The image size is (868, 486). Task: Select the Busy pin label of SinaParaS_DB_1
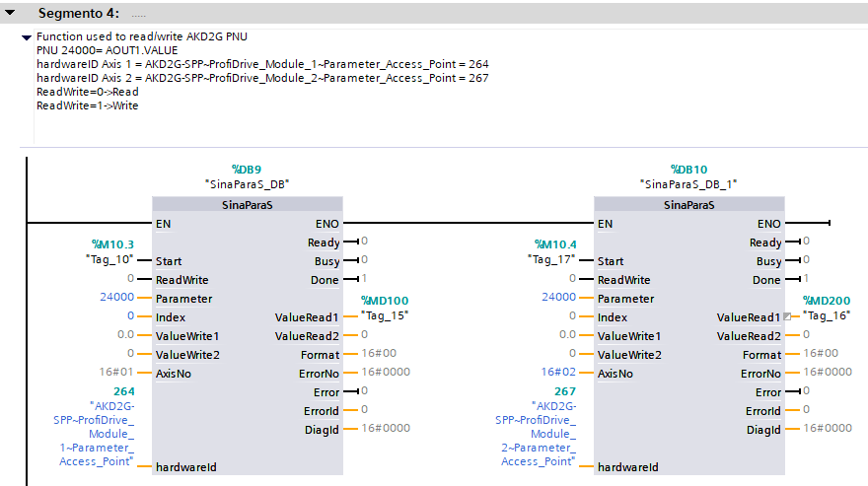coord(769,261)
